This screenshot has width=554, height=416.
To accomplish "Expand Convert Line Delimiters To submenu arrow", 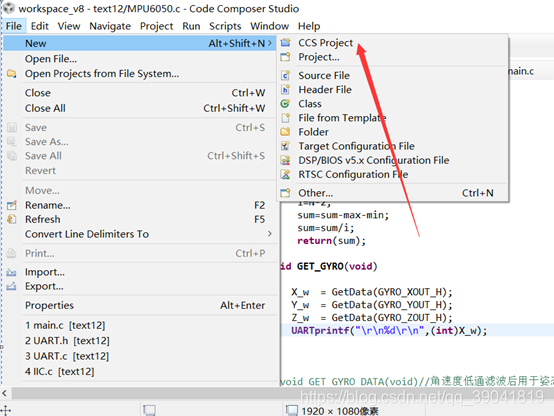I will pos(270,234).
